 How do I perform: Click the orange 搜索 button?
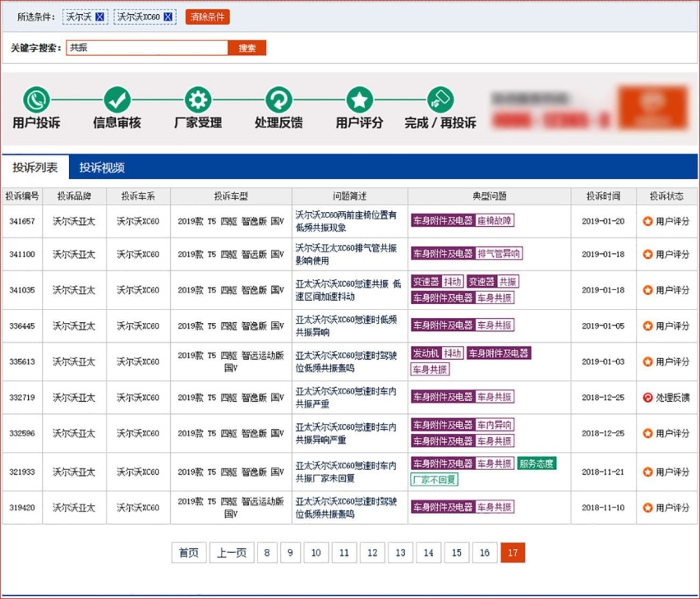(246, 48)
